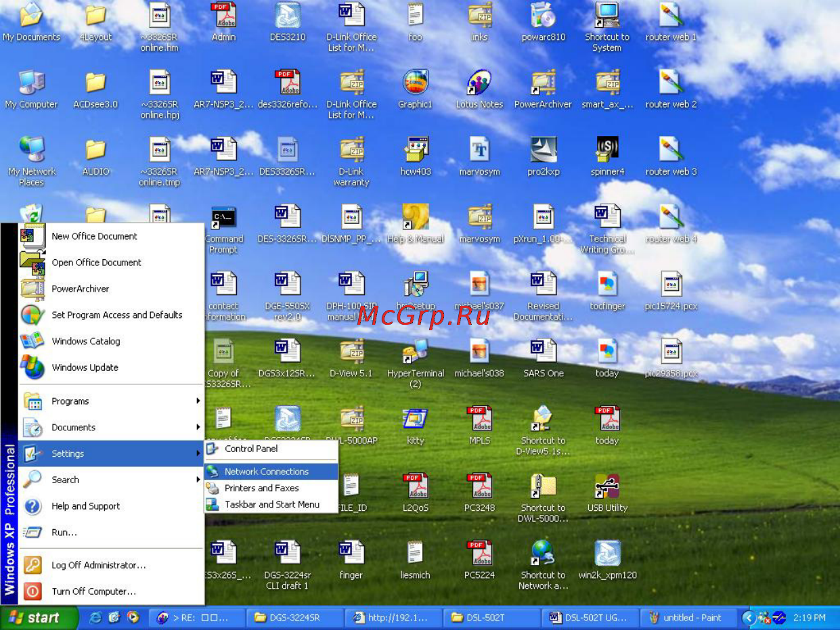
Task: Open Set Program Access and Defaults
Action: pos(111,315)
